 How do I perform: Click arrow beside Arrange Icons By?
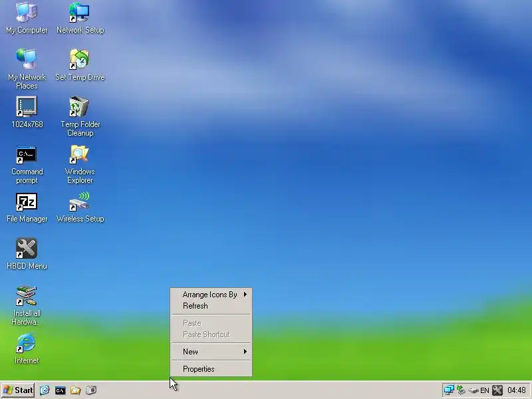(x=245, y=294)
